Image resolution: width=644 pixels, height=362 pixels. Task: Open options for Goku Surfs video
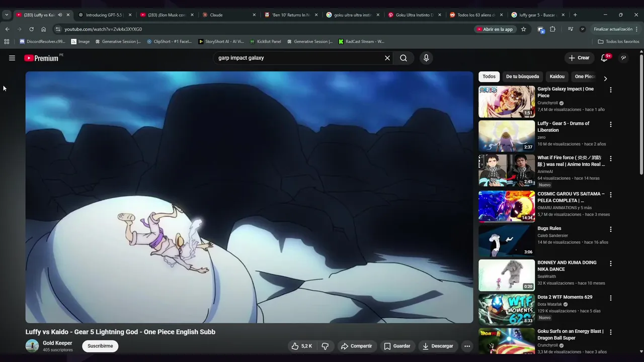[x=611, y=332]
